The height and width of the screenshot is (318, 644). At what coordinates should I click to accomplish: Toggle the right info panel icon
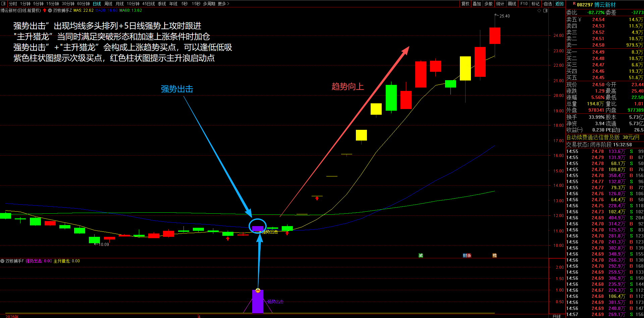tap(545, 10)
